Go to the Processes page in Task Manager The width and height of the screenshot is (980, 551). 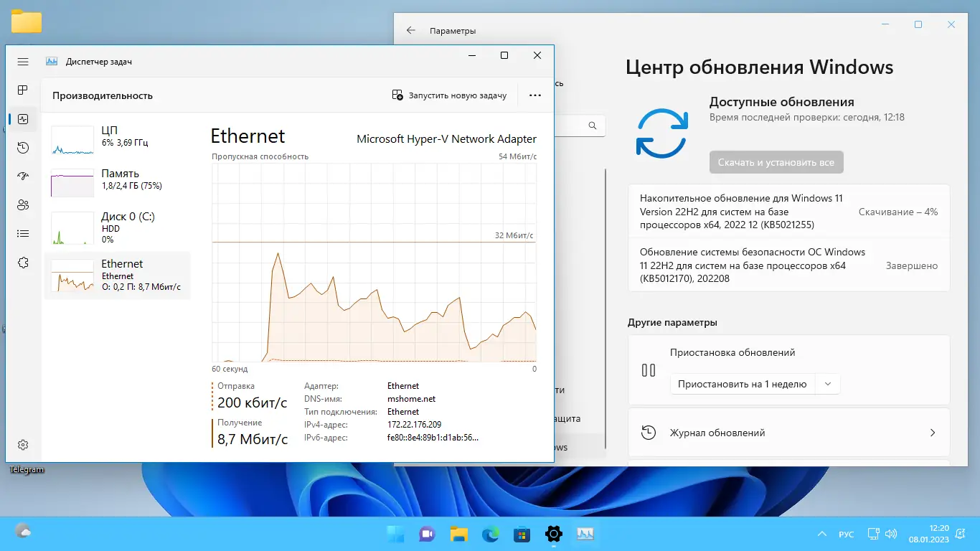tap(23, 90)
